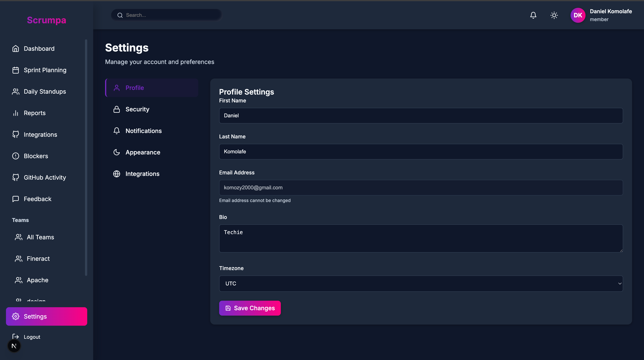This screenshot has width=644, height=360.
Task: Open Sprint Planning in the sidebar
Action: pyautogui.click(x=45, y=70)
